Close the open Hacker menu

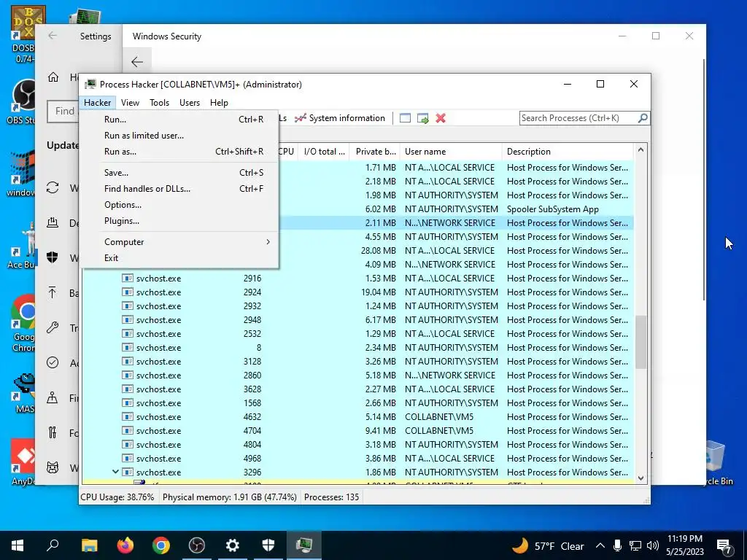(97, 102)
